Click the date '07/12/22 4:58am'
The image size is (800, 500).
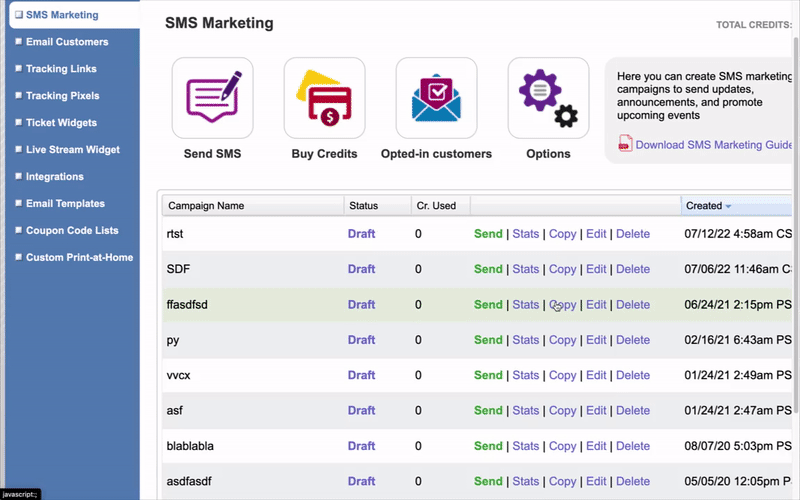[x=729, y=234]
